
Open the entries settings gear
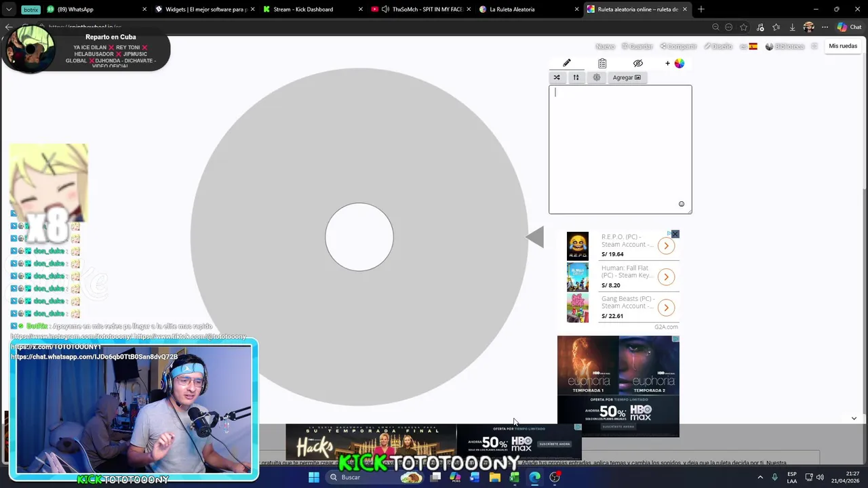click(x=597, y=77)
